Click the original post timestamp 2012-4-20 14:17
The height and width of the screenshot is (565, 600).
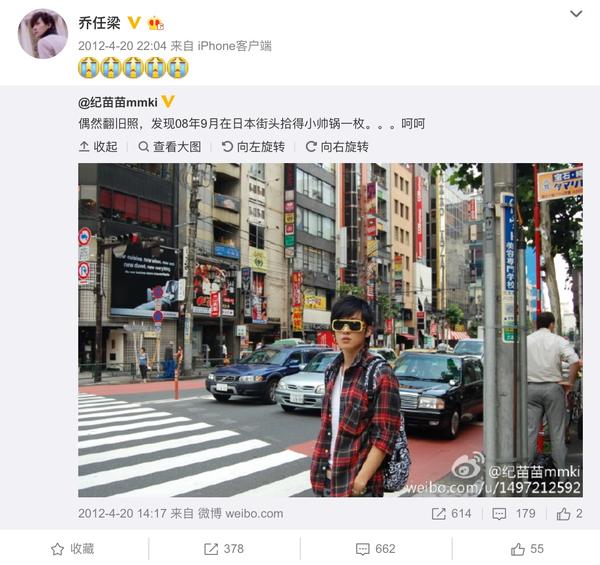(x=122, y=513)
